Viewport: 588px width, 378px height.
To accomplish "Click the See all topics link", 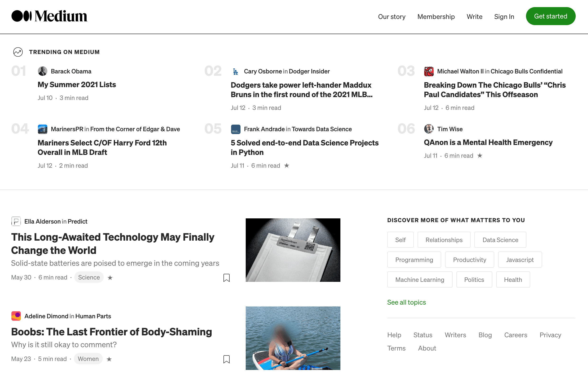I will (x=406, y=302).
